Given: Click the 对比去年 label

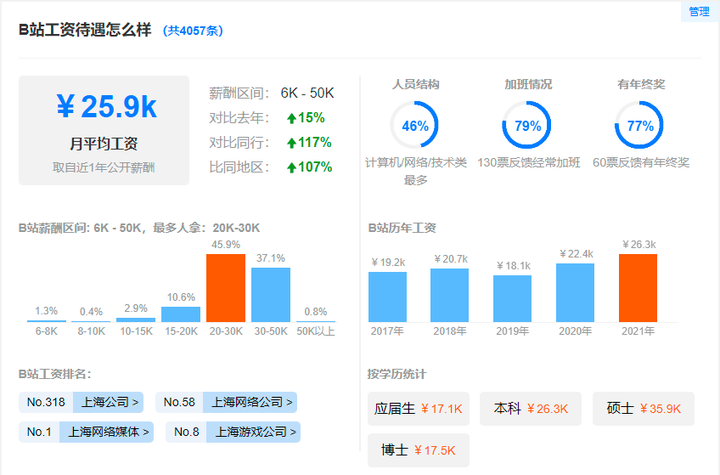Looking at the screenshot, I should pos(239,118).
